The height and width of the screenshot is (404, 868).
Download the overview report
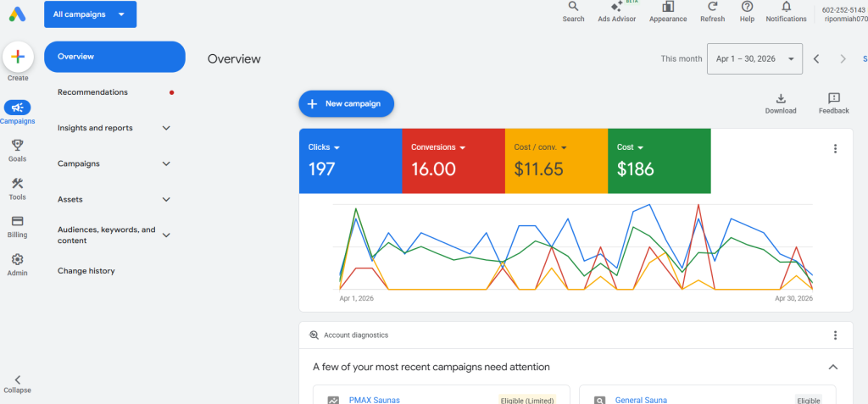tap(781, 103)
